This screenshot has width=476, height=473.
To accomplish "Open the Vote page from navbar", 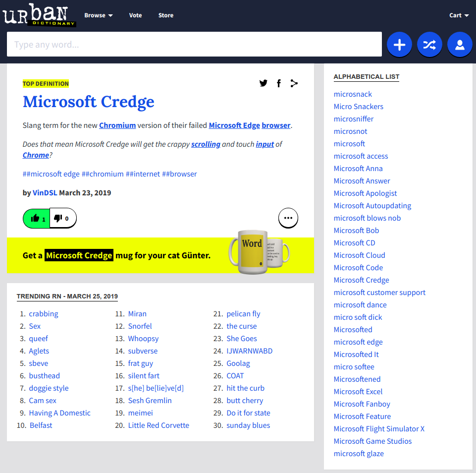I will (135, 15).
